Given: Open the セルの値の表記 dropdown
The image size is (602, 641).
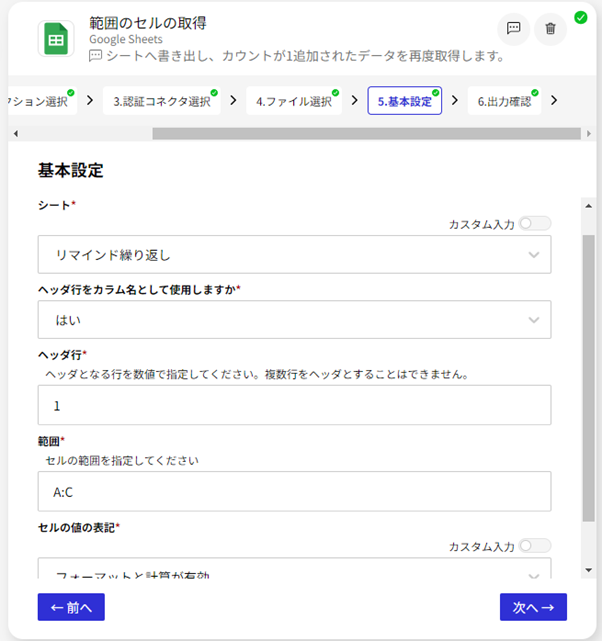Looking at the screenshot, I should click(294, 572).
